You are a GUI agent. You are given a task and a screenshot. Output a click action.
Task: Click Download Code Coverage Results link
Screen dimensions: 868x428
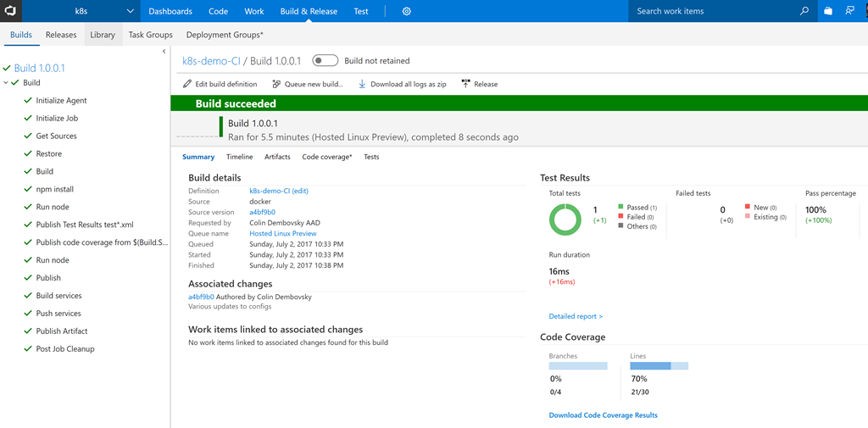[603, 415]
